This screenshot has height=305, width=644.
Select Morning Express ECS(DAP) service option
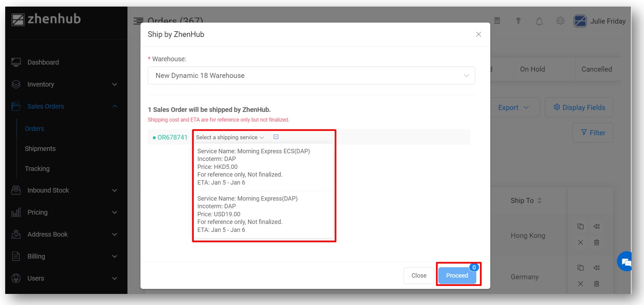point(263,167)
